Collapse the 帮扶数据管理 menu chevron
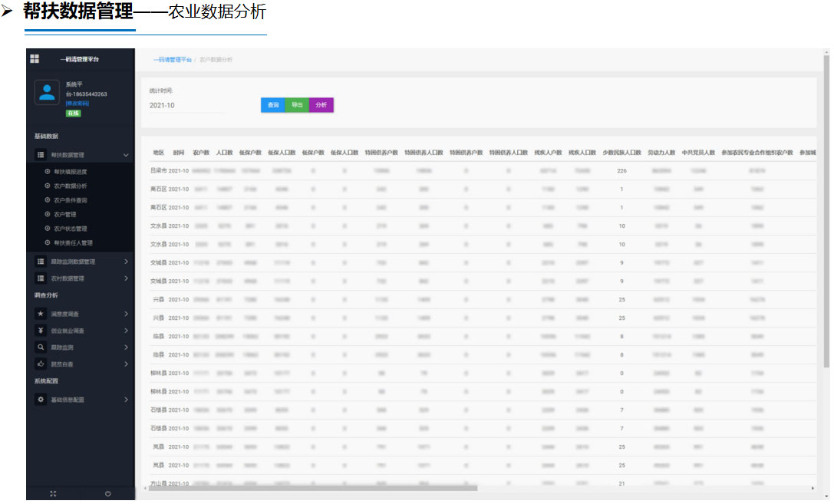The image size is (834, 504). tap(126, 155)
